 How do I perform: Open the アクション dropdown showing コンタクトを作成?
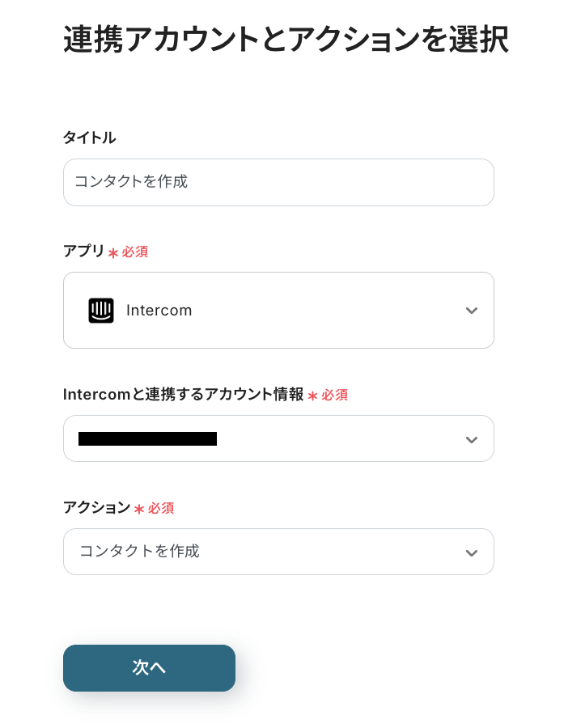278,552
